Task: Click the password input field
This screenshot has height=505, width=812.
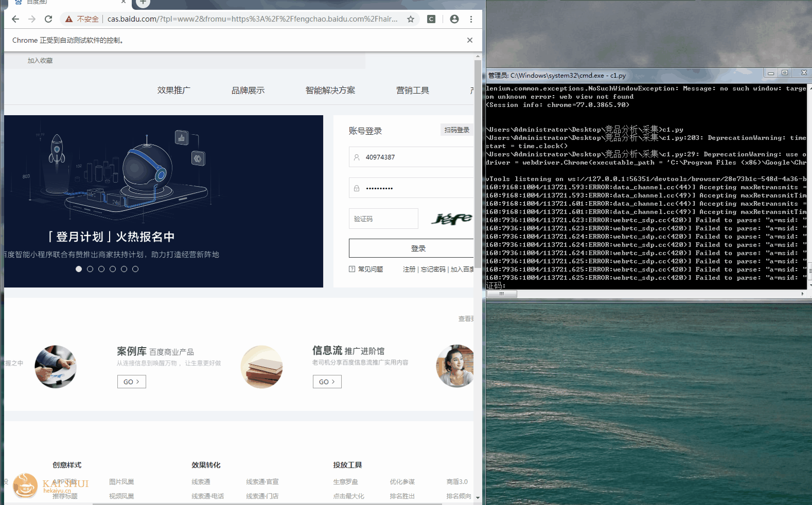Action: (x=411, y=188)
